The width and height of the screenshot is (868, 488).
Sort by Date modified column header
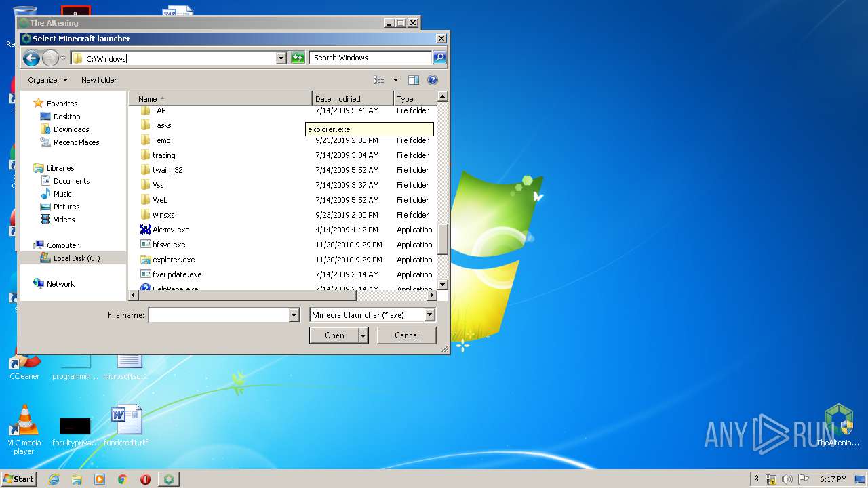pyautogui.click(x=353, y=98)
